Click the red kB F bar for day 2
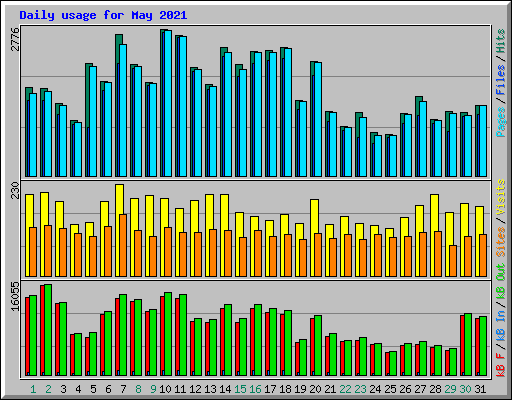Image resolution: width=512 pixels, height=400 pixels. click(42, 330)
